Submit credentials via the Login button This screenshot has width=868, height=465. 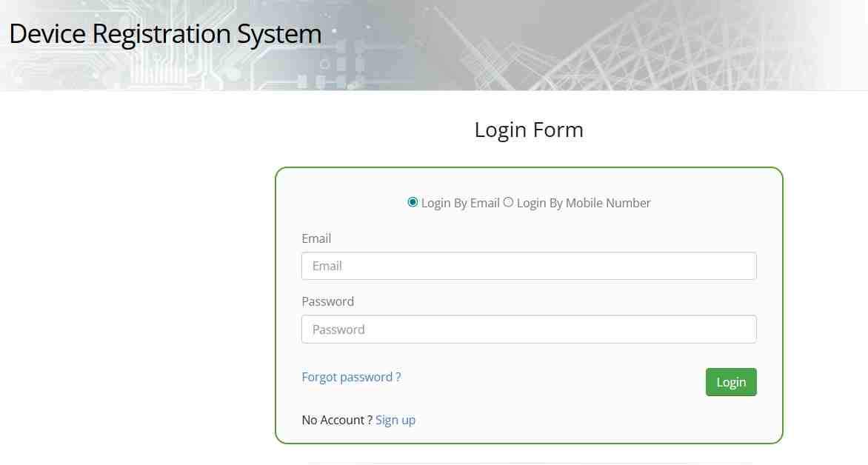pos(730,382)
